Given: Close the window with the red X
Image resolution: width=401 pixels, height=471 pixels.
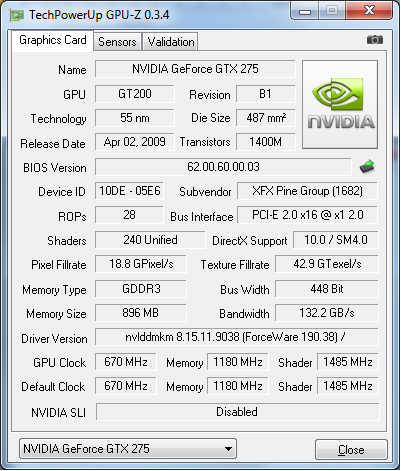Looking at the screenshot, I should [369, 10].
